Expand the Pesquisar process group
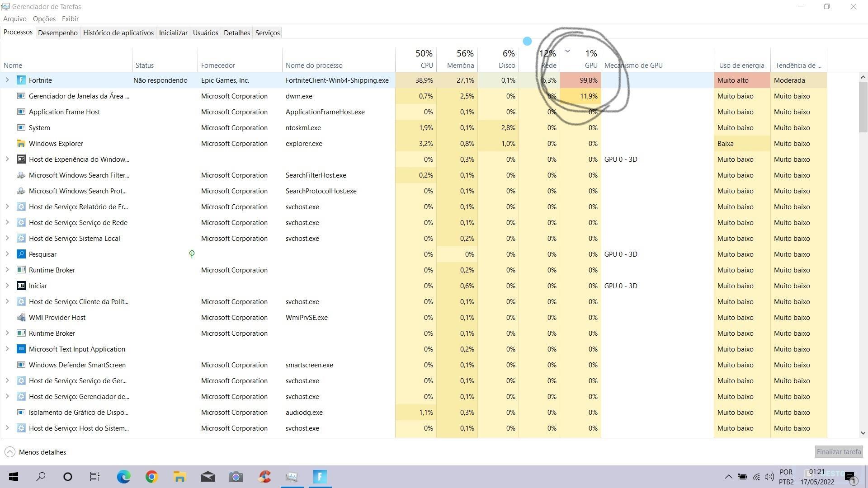This screenshot has width=868, height=488. pyautogui.click(x=7, y=254)
